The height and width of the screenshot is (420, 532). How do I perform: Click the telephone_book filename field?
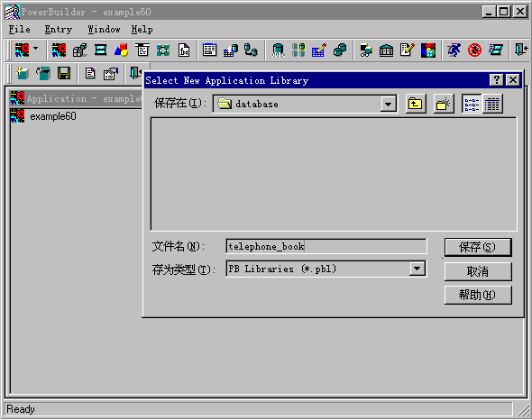[x=326, y=246]
